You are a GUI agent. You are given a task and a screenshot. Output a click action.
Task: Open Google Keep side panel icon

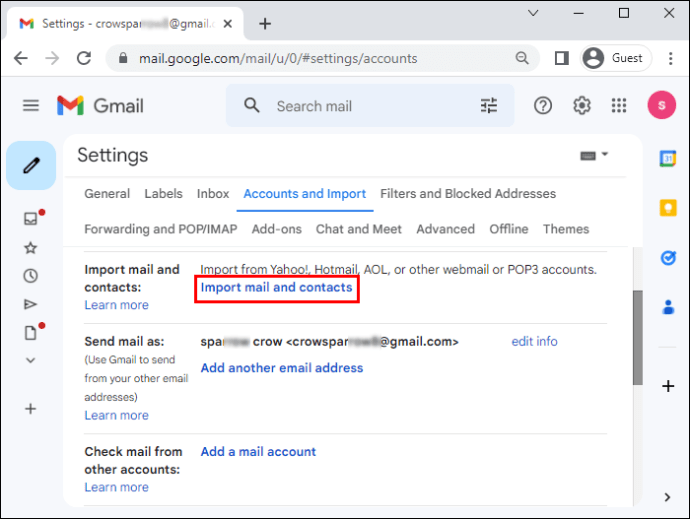click(x=668, y=208)
